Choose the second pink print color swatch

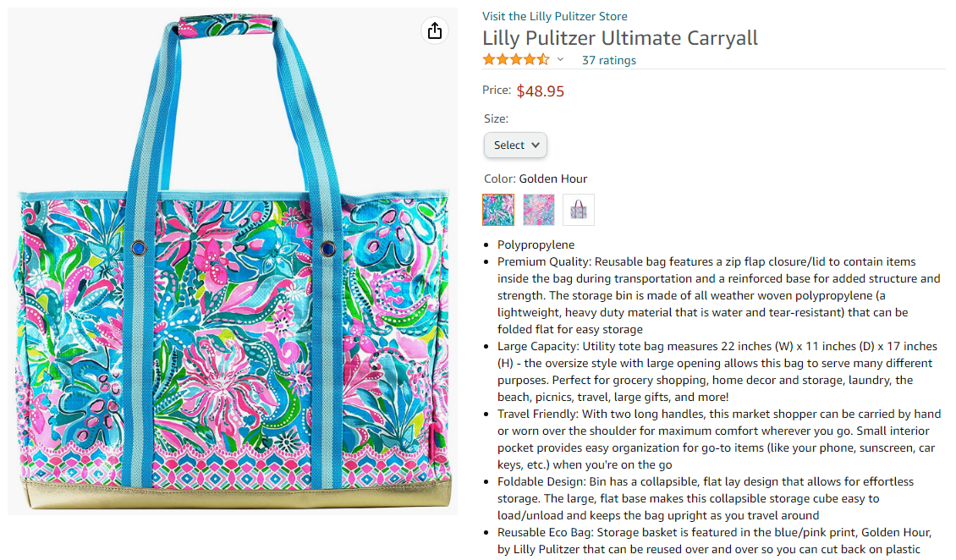tap(538, 209)
